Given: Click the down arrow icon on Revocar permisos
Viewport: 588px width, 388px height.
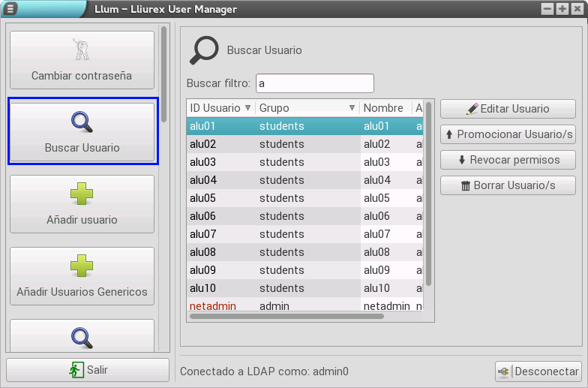Looking at the screenshot, I should tap(462, 160).
